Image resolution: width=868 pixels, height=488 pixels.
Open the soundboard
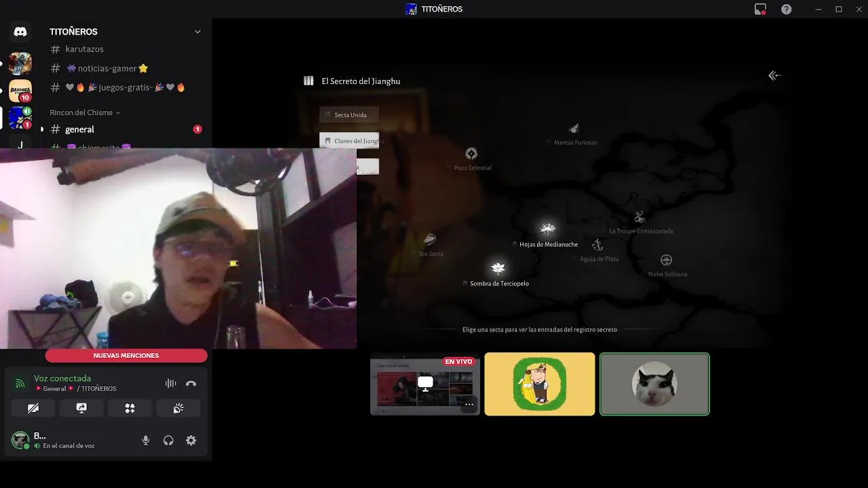tap(178, 408)
